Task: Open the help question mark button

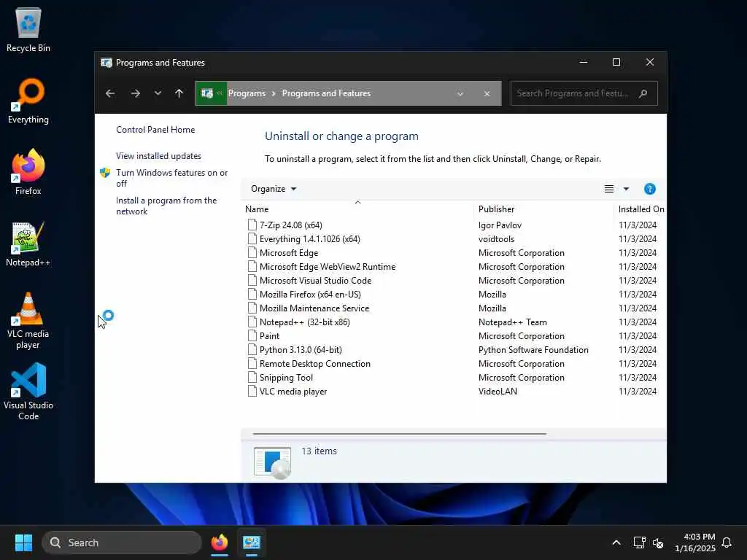Action: click(x=650, y=189)
